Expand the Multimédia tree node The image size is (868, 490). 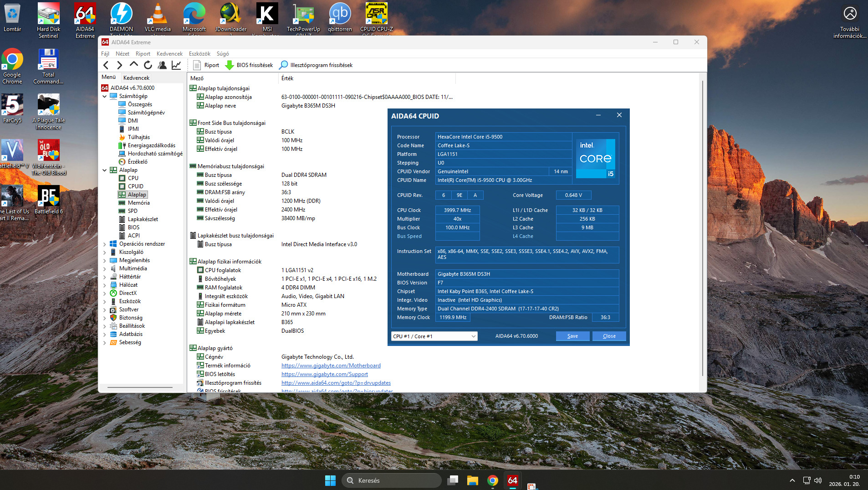[x=105, y=268]
